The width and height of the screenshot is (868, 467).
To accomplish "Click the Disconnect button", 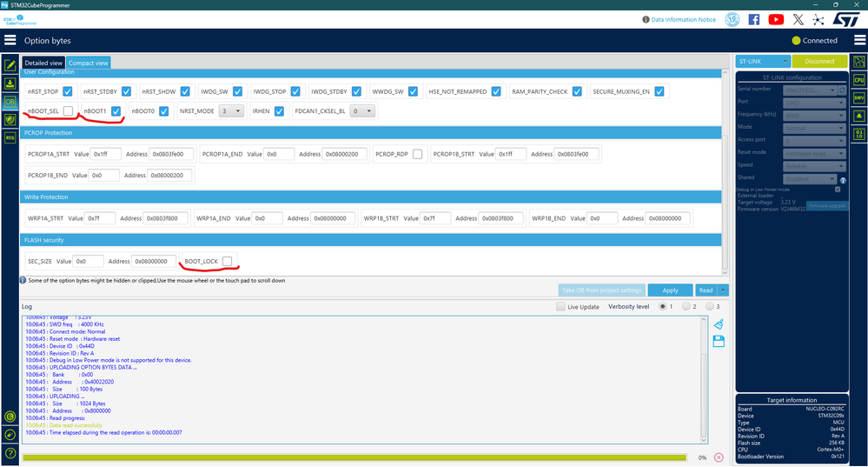I will pos(819,62).
